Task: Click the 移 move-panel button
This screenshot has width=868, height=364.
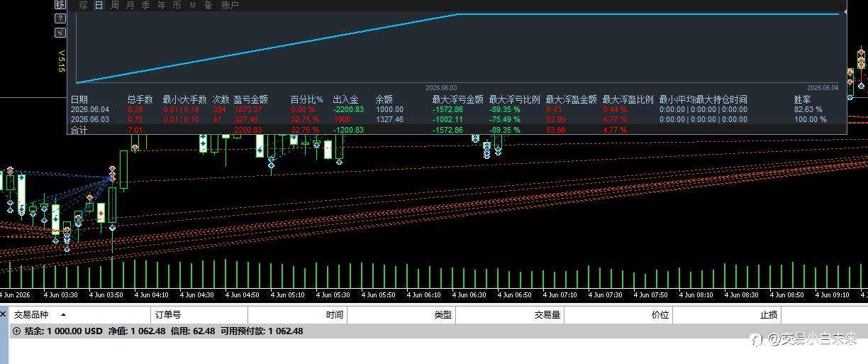Action: (60, 5)
